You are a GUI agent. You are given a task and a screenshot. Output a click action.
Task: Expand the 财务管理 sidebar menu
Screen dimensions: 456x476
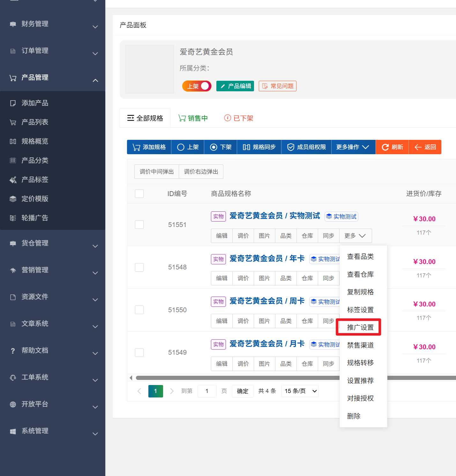click(x=53, y=24)
